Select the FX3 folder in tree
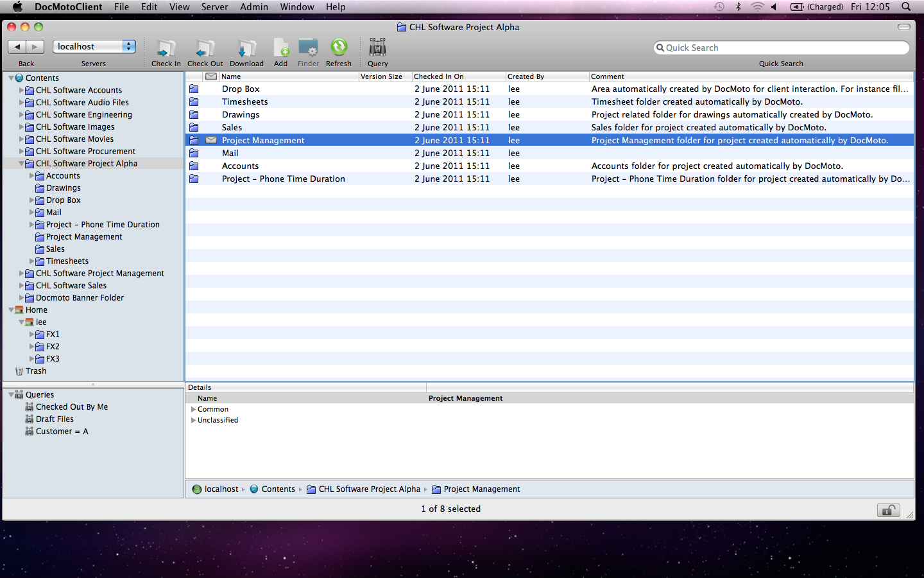924x578 pixels. (53, 359)
